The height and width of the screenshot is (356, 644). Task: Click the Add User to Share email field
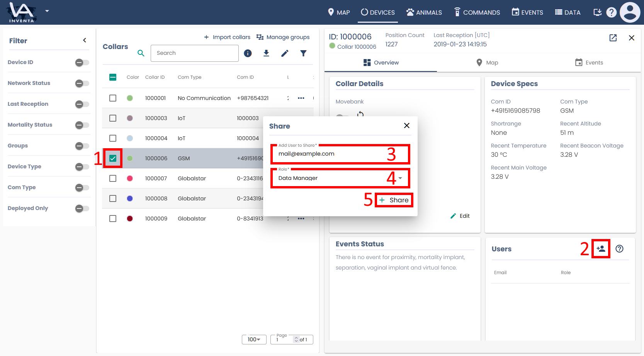(332, 154)
